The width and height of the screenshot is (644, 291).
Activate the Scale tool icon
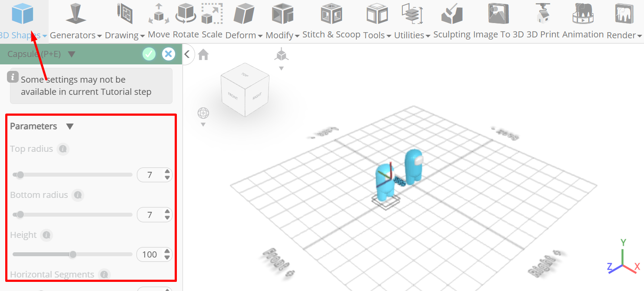pyautogui.click(x=212, y=13)
